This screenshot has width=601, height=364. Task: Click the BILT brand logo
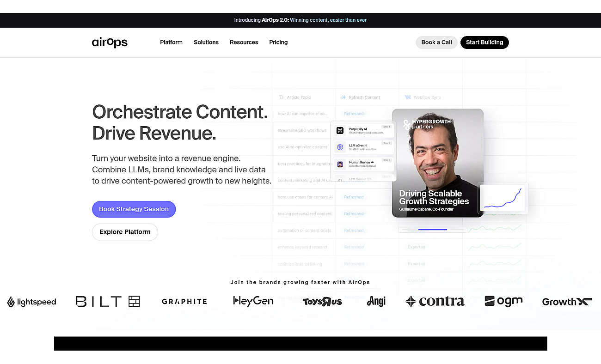tap(108, 302)
